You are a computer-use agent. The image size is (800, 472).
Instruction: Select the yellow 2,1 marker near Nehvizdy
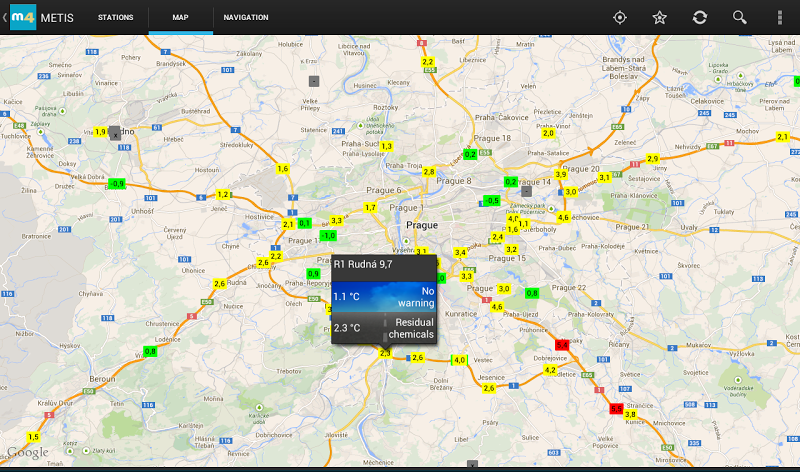(x=782, y=137)
